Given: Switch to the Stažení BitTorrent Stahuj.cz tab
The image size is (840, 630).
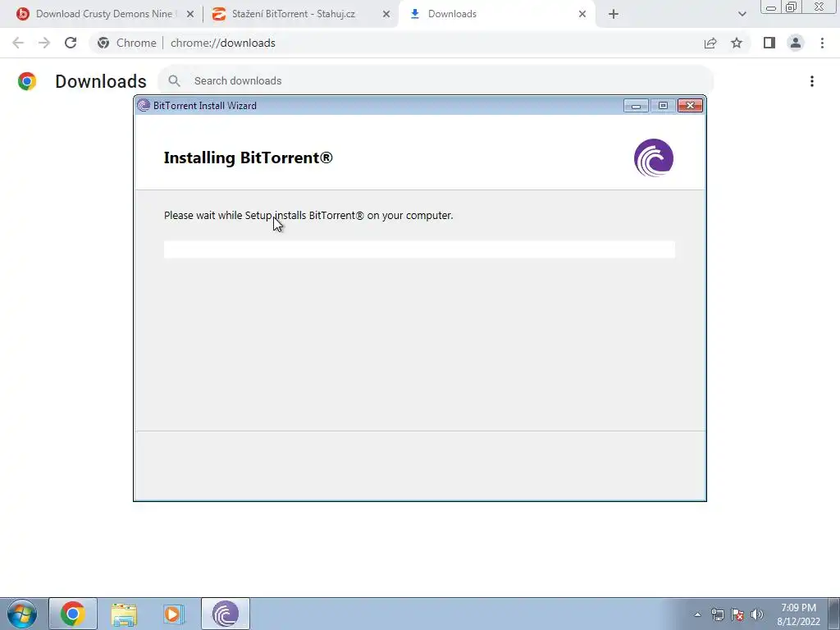Looking at the screenshot, I should pos(300,14).
